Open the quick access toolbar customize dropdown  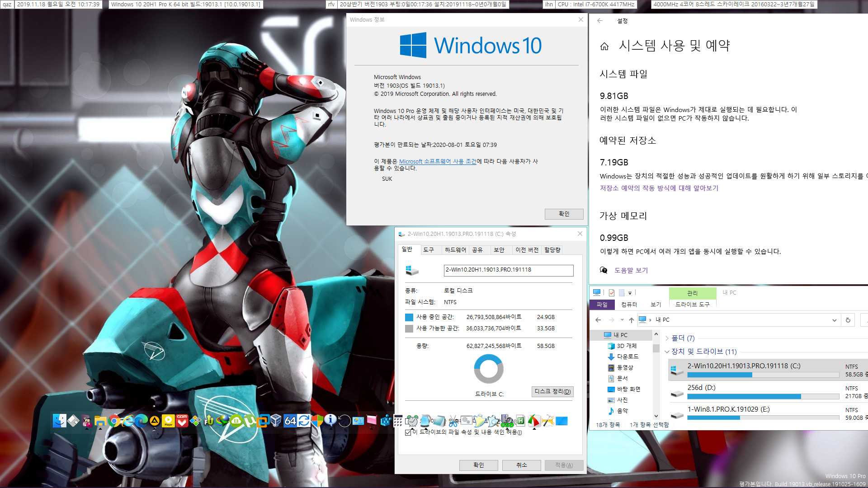(x=630, y=293)
